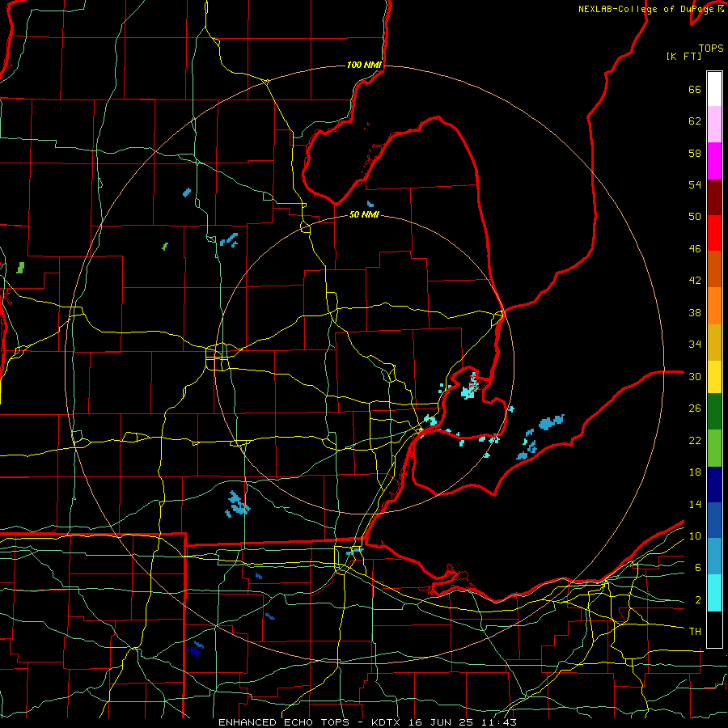The height and width of the screenshot is (728, 728).
Task: Click the '[K FT]' legend unit label
Action: pos(684,57)
